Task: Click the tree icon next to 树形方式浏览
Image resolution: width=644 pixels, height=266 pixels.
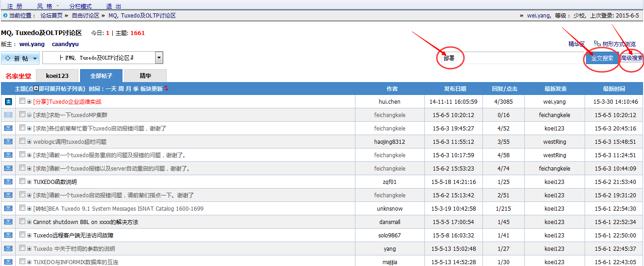Action: (x=597, y=44)
